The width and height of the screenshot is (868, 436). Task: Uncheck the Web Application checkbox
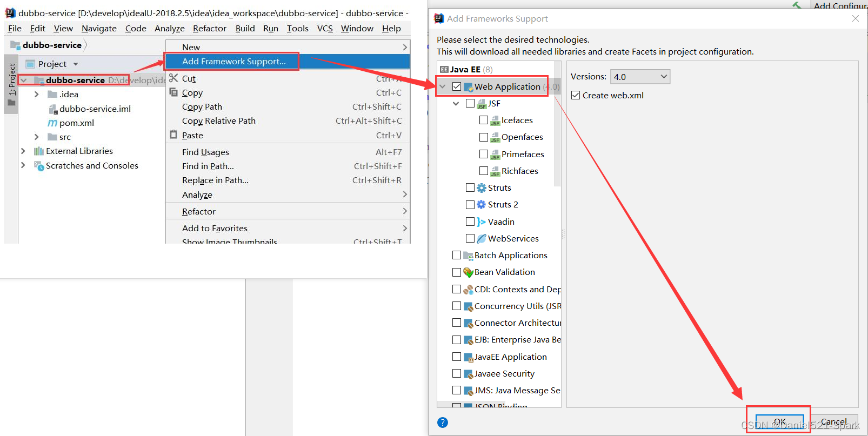(457, 86)
